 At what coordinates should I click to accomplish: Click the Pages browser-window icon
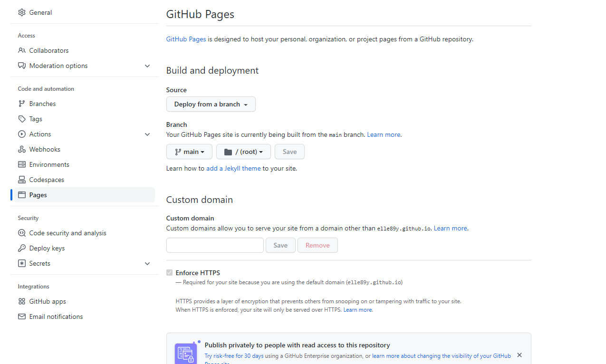[x=22, y=195]
